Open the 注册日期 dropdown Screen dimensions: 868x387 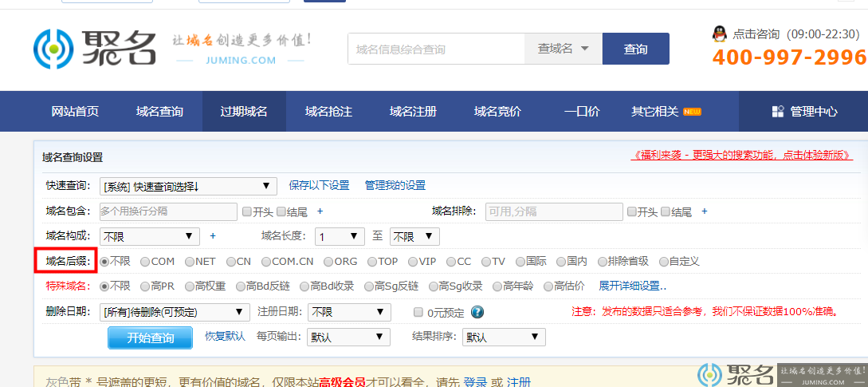[349, 312]
